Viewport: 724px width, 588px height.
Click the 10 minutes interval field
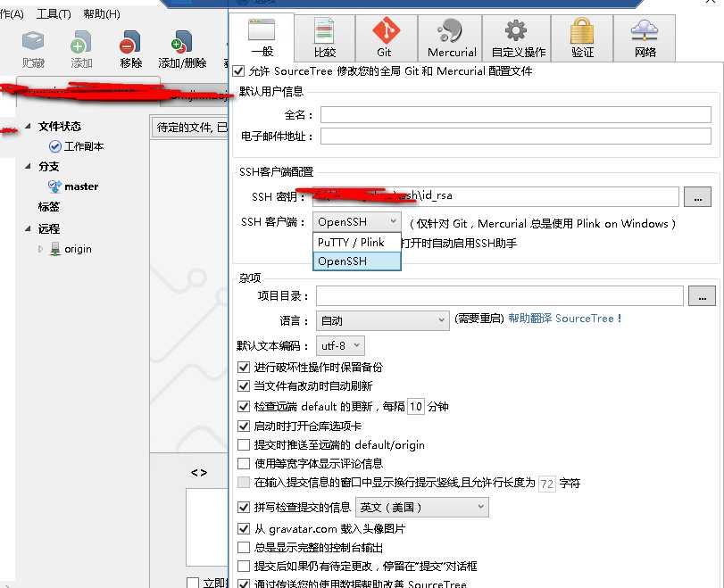[x=415, y=407]
